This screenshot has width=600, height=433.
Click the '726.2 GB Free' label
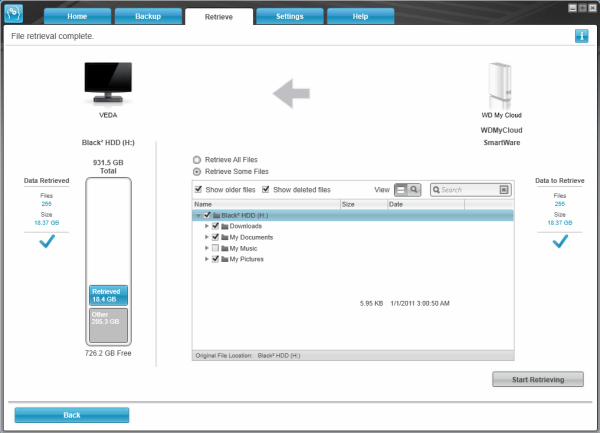(x=108, y=353)
